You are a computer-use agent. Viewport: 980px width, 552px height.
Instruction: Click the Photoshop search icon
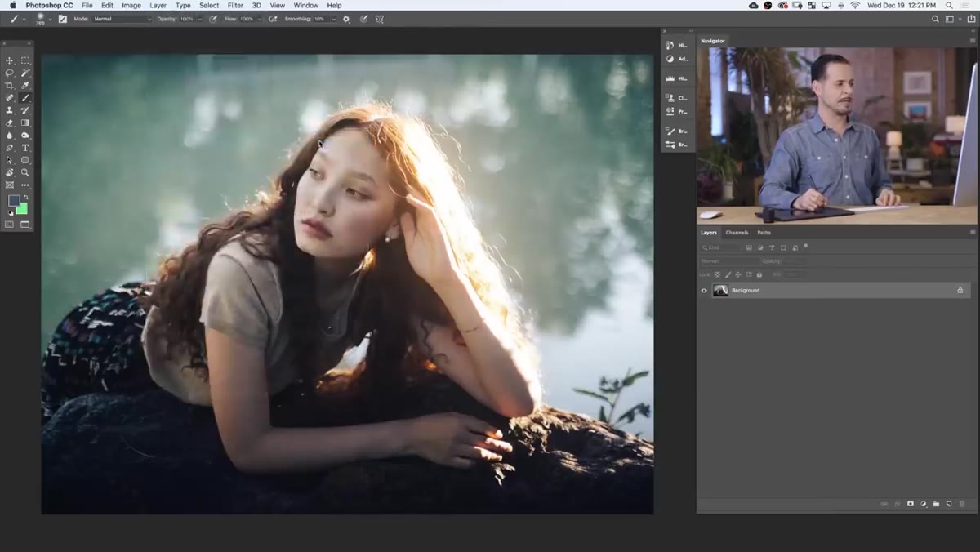click(935, 19)
